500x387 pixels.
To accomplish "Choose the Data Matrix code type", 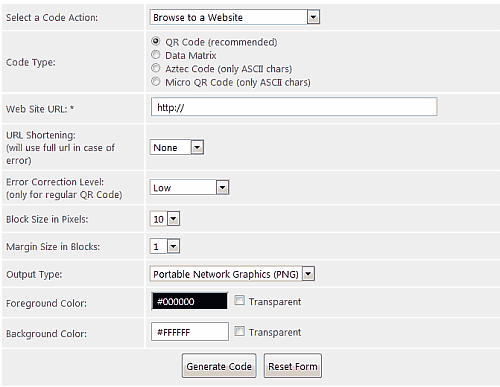I will coord(155,55).
